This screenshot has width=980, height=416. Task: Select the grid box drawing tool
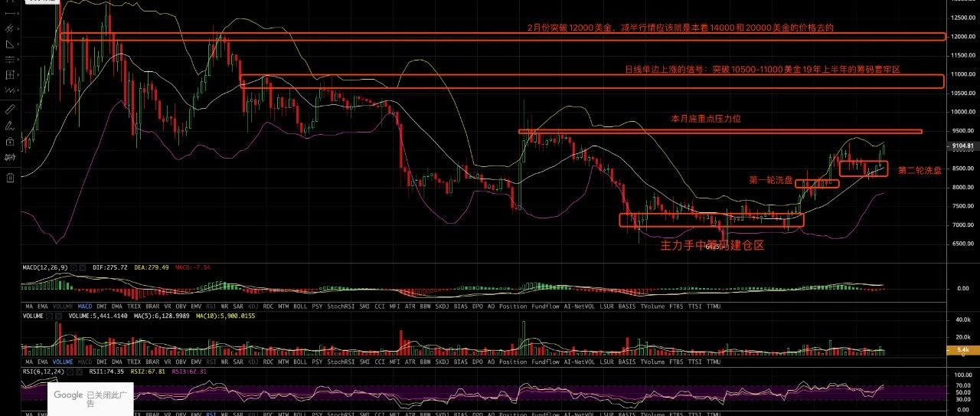pyautogui.click(x=10, y=75)
